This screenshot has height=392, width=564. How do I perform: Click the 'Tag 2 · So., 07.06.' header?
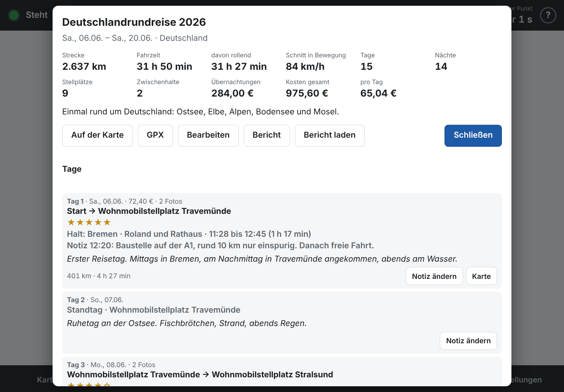[95, 300]
